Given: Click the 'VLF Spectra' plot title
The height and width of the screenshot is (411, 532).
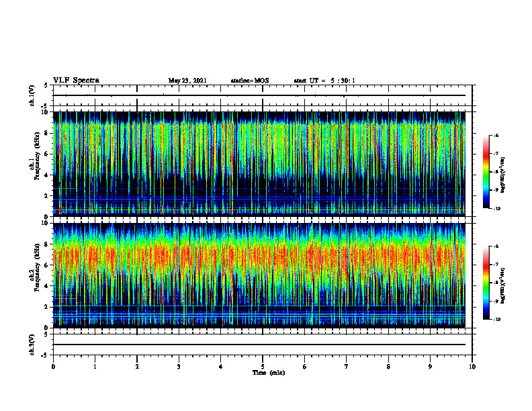Looking at the screenshot, I should 77,81.
